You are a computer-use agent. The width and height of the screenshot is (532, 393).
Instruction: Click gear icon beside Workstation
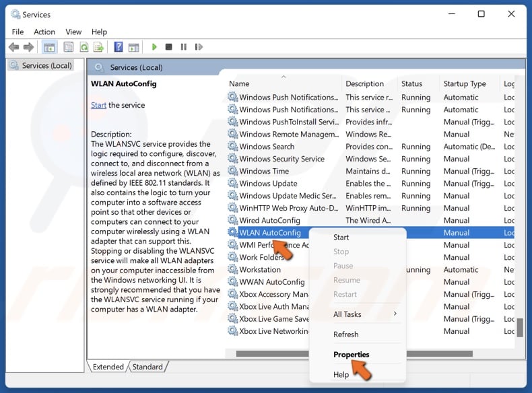(x=232, y=269)
